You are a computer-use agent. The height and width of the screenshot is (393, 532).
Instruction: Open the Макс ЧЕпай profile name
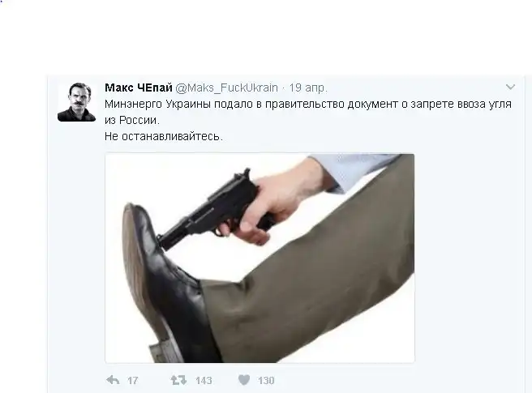[x=139, y=88]
